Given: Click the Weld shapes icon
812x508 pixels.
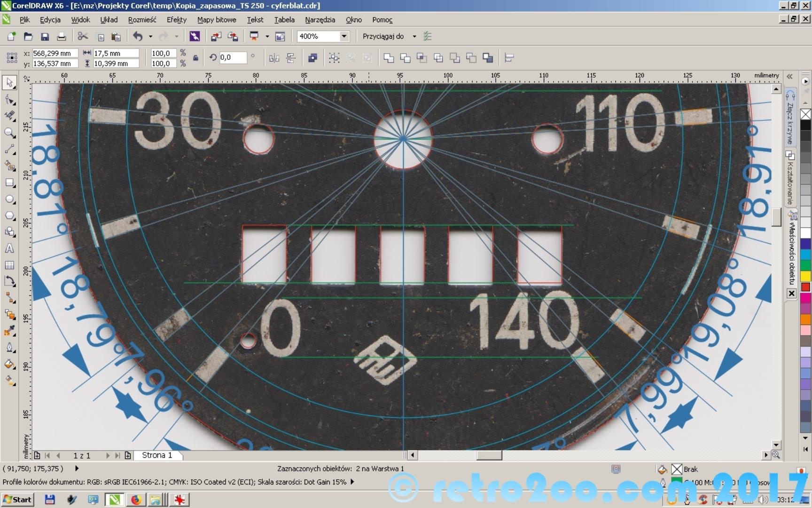Looking at the screenshot, I should click(x=389, y=58).
